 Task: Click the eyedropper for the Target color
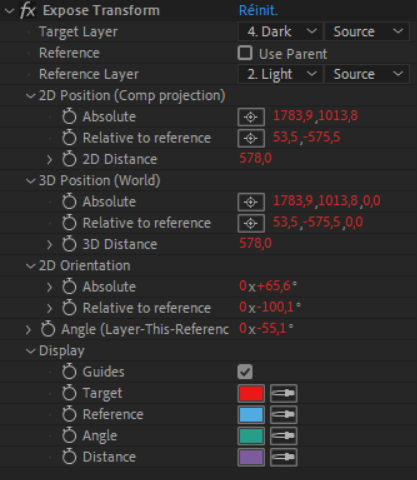[x=284, y=393]
